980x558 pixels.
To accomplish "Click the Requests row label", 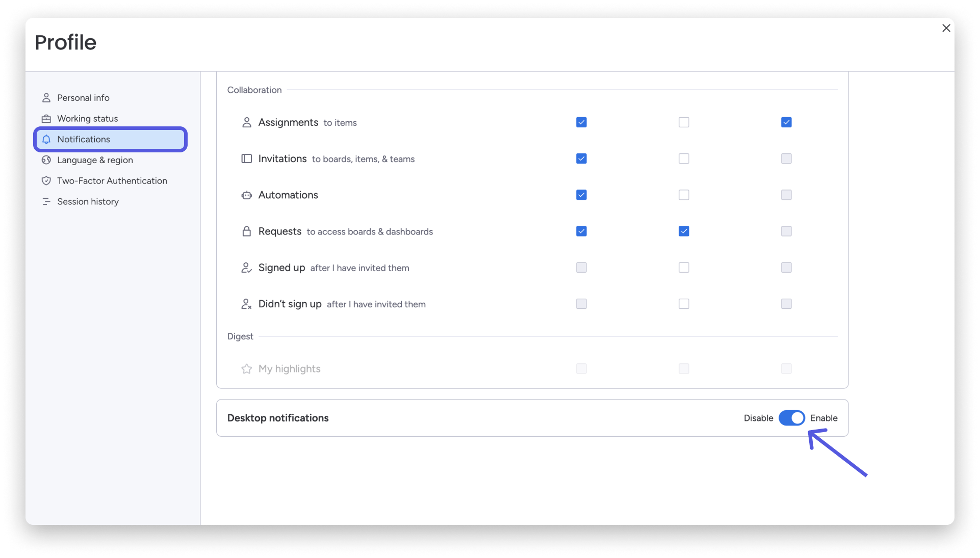I will tap(280, 231).
